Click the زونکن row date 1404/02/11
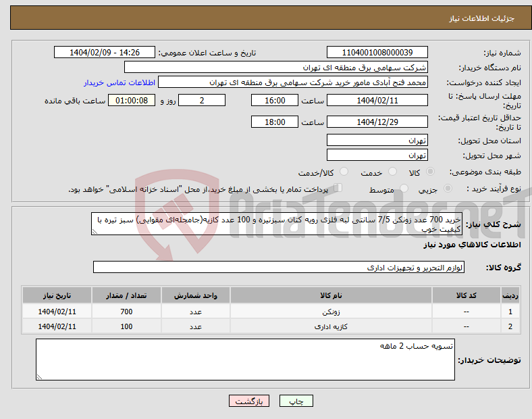Image resolution: width=532 pixels, height=419 pixels. [x=57, y=312]
